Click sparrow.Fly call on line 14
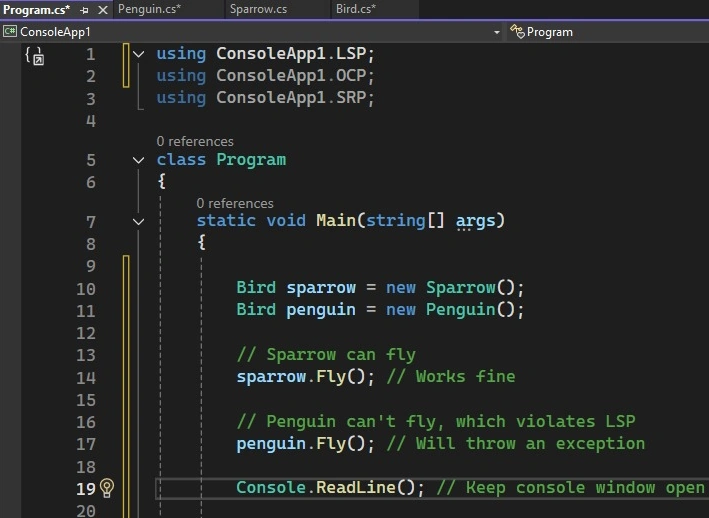The height and width of the screenshot is (518, 709). click(x=305, y=377)
